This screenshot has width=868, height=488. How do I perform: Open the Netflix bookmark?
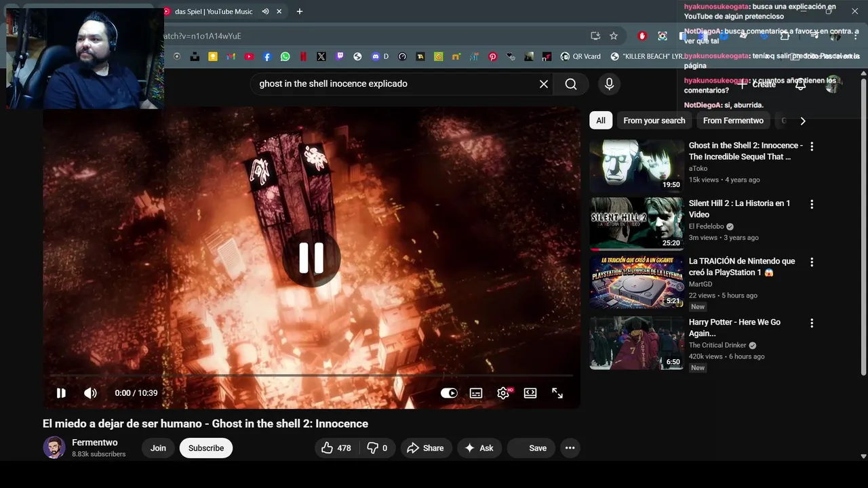(x=303, y=57)
